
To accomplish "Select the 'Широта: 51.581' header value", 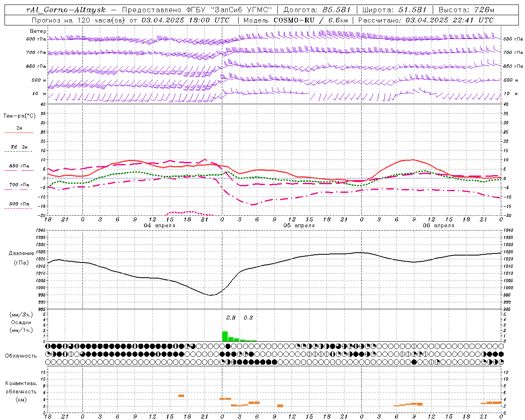I will pos(395,10).
